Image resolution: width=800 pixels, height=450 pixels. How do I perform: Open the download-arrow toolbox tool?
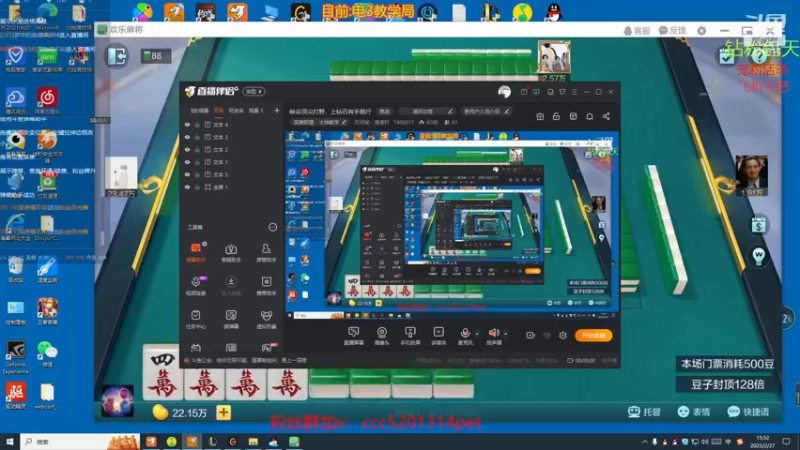coord(231,286)
